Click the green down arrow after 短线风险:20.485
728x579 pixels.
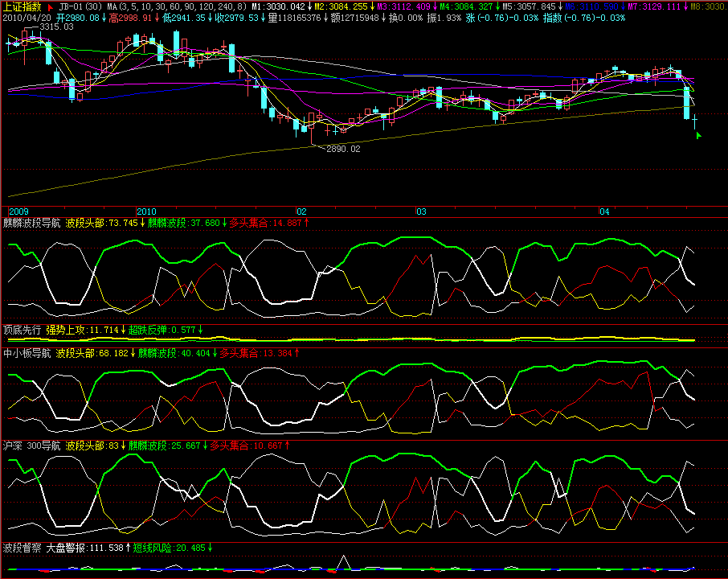211,548
